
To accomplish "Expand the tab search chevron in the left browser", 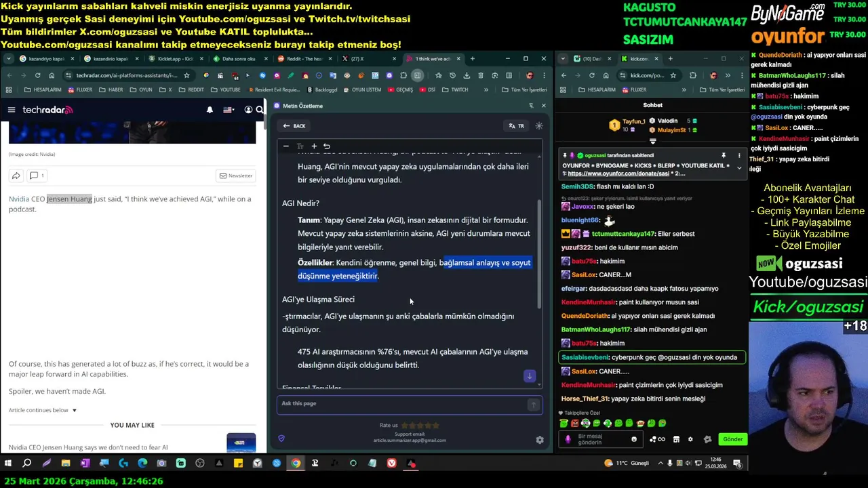I will pyautogui.click(x=8, y=59).
